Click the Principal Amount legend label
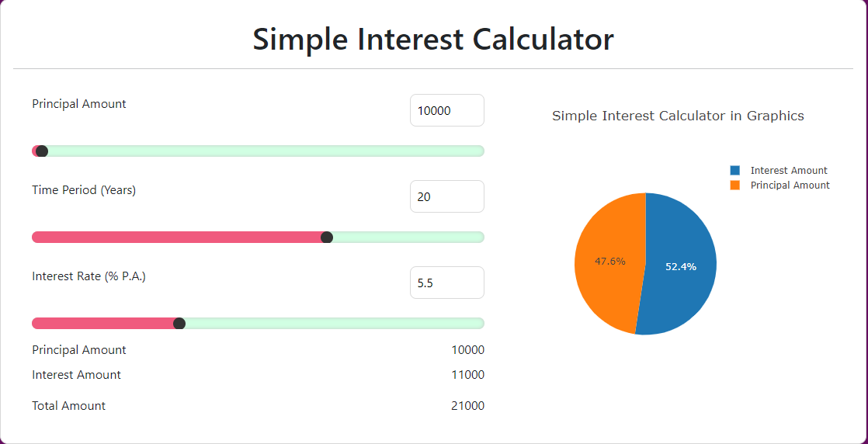 coord(790,186)
